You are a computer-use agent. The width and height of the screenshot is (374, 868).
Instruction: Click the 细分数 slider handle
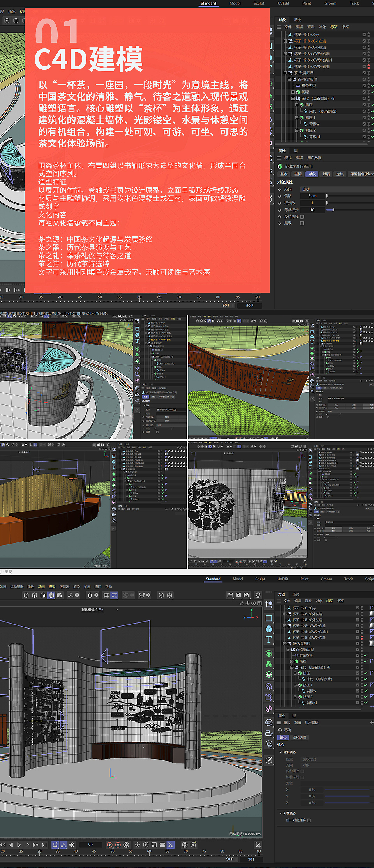pyautogui.click(x=327, y=203)
